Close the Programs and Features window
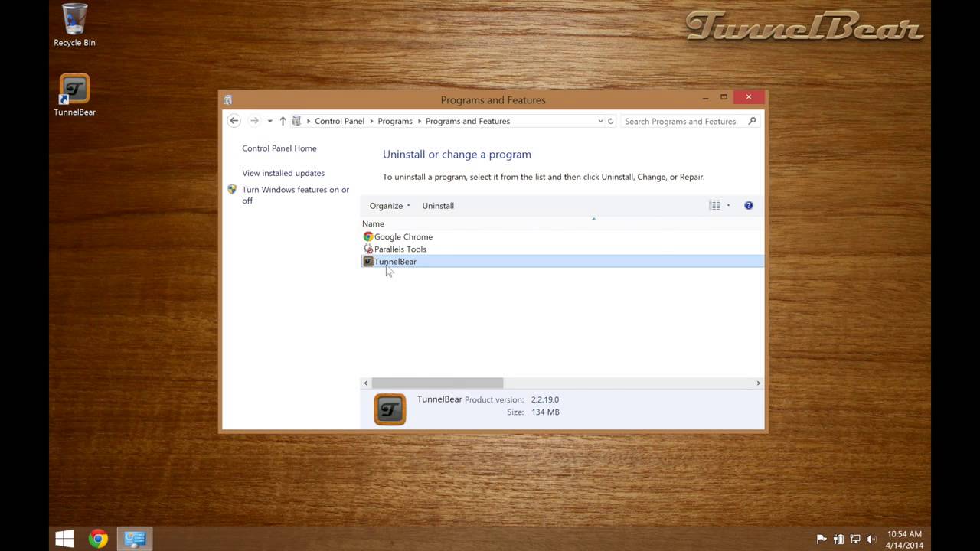 748,97
